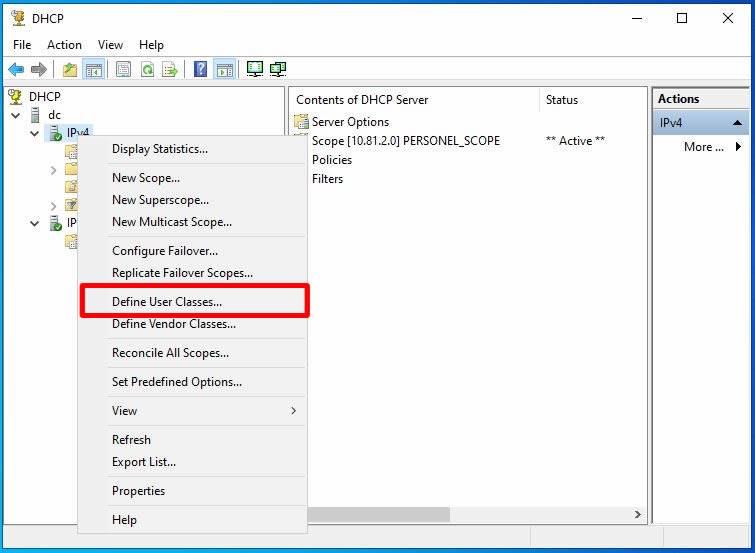The width and height of the screenshot is (755, 553).
Task: Click the ** Active ** status cell
Action: point(575,141)
